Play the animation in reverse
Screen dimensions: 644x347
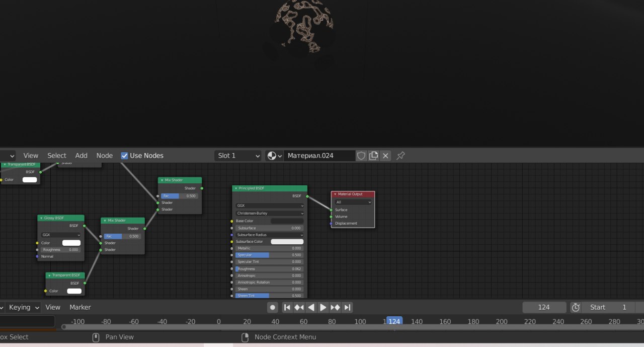(x=311, y=307)
